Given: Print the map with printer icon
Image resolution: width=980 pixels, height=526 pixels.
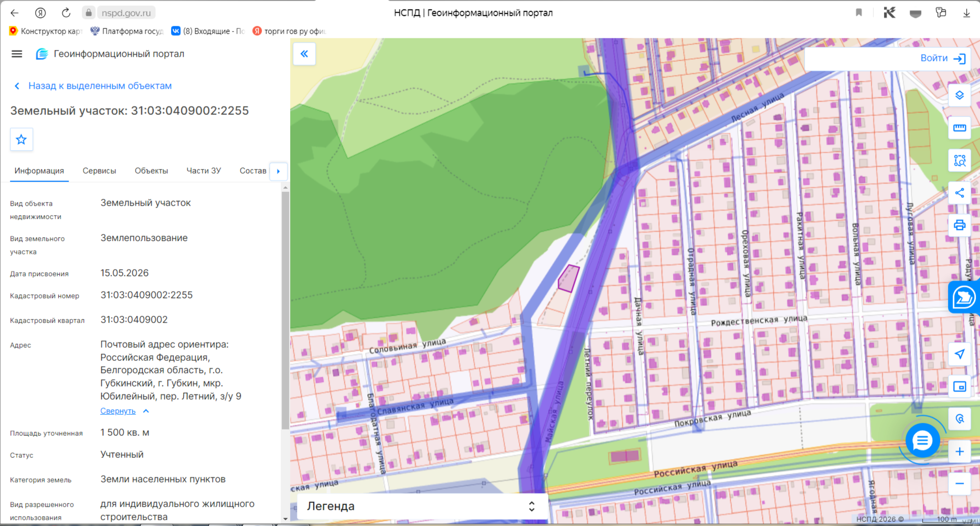Looking at the screenshot, I should pyautogui.click(x=960, y=226).
